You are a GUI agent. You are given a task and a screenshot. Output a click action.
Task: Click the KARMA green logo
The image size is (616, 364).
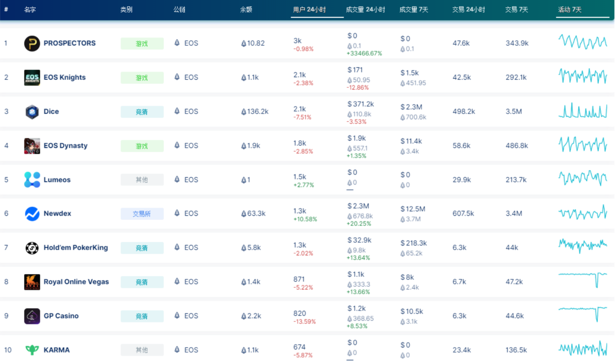coord(32,350)
